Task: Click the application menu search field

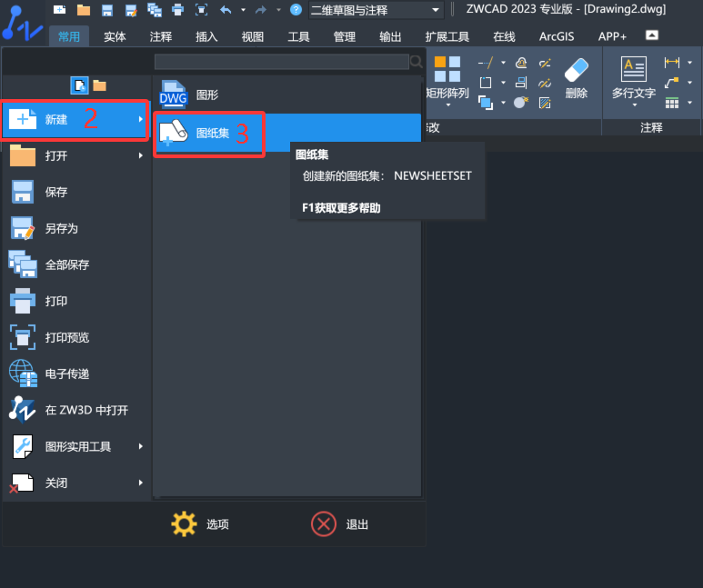Action: pyautogui.click(x=282, y=62)
